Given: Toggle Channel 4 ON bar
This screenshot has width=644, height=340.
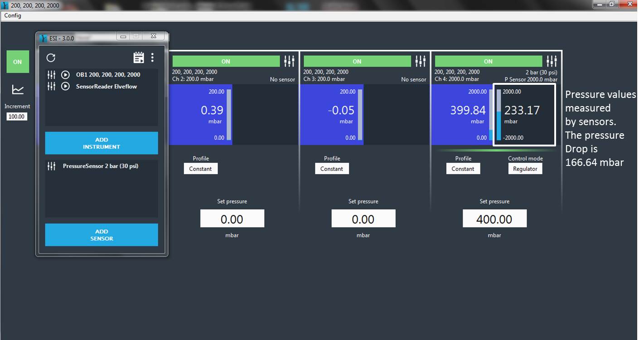Looking at the screenshot, I should pyautogui.click(x=488, y=61).
